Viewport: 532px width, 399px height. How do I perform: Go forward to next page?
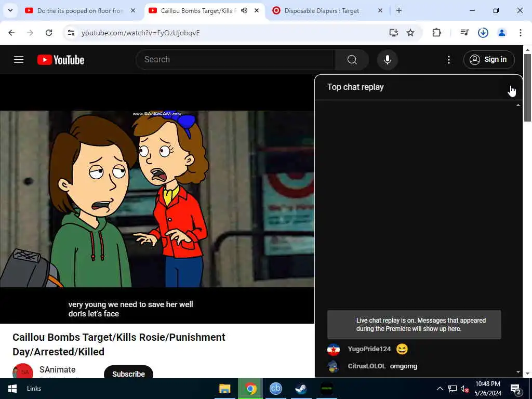point(30,33)
